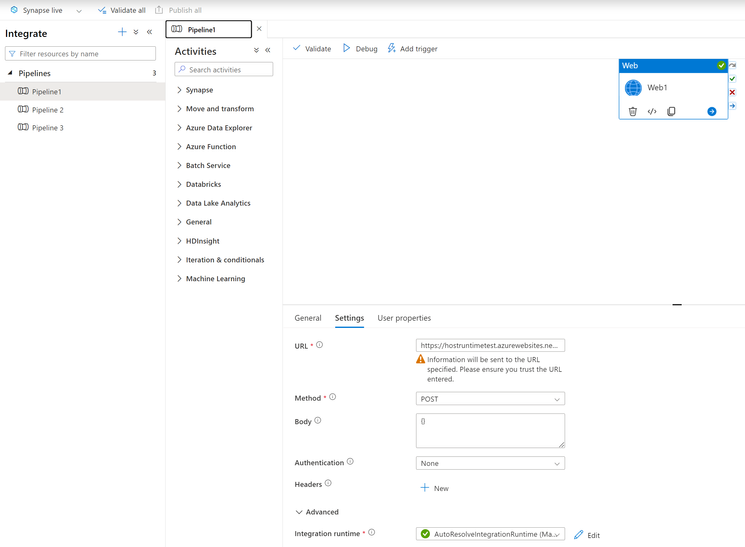Close the Pipeline1 tab

[x=259, y=29]
